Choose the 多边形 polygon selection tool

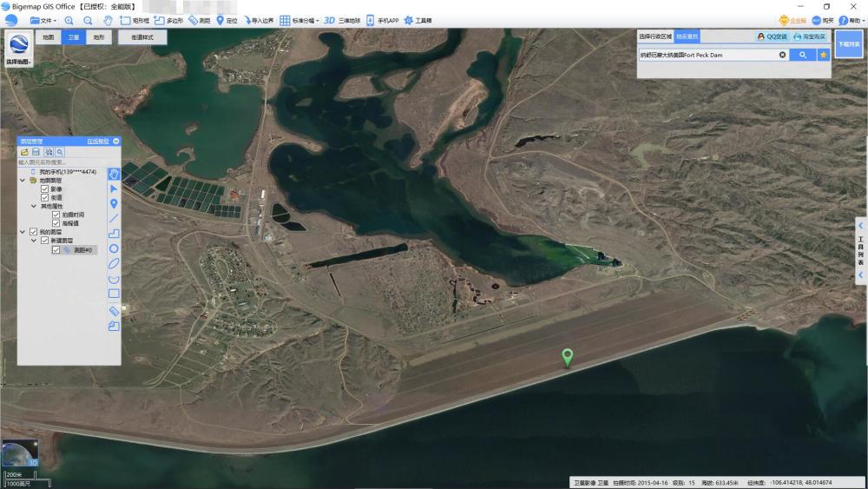click(x=169, y=21)
